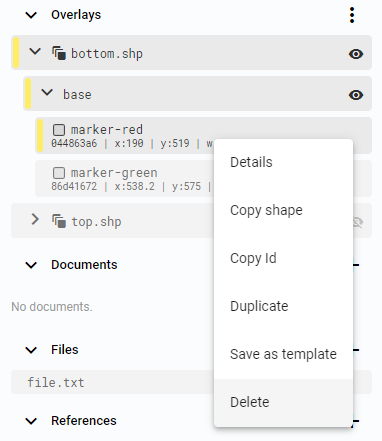Click the y:575 coordinate value
Viewport: 382px width, 441px height.
click(x=186, y=186)
